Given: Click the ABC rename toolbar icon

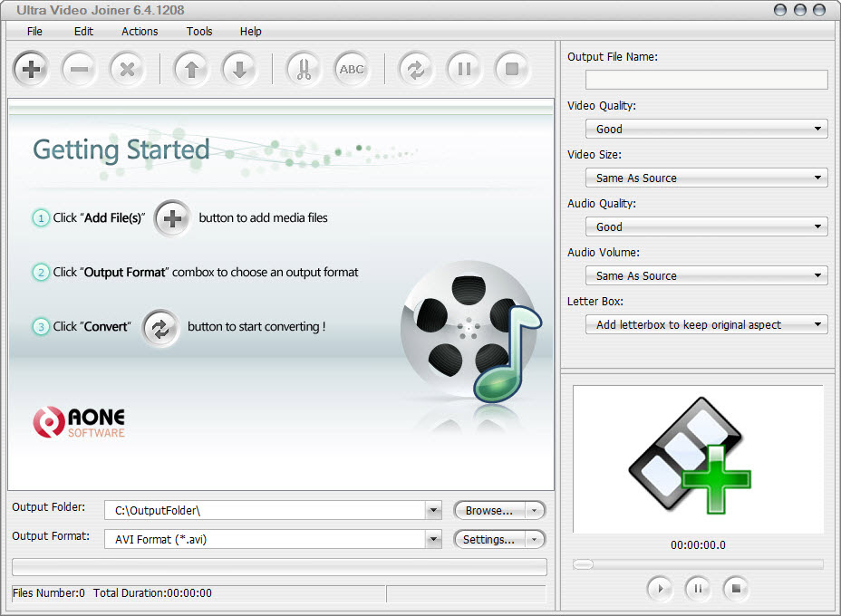Looking at the screenshot, I should pos(352,70).
